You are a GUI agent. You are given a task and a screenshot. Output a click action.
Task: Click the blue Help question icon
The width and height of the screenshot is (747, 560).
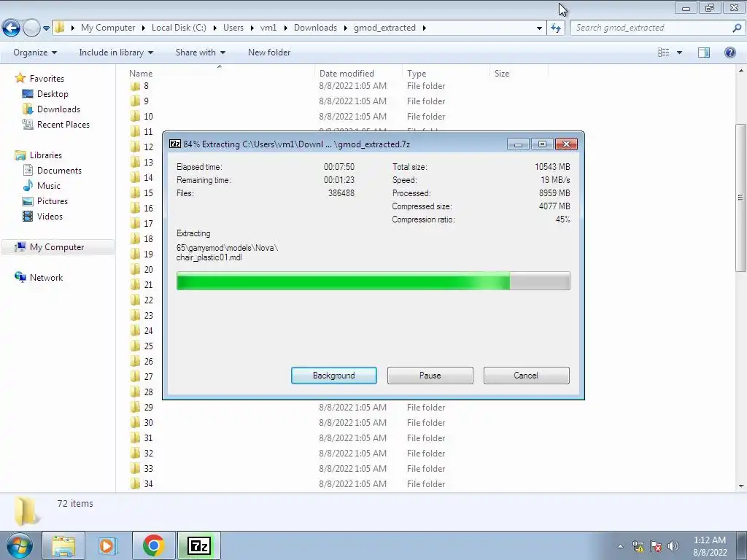click(x=729, y=52)
